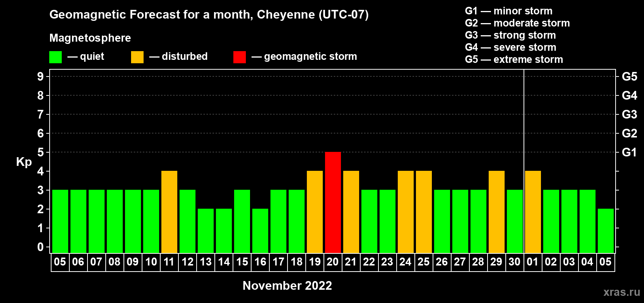Click the G3 label on right axis
Image resolution: width=644 pixels, height=303 pixels.
630,114
